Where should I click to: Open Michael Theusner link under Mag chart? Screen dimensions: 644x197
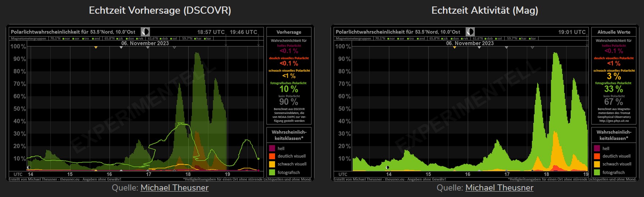(x=499, y=188)
